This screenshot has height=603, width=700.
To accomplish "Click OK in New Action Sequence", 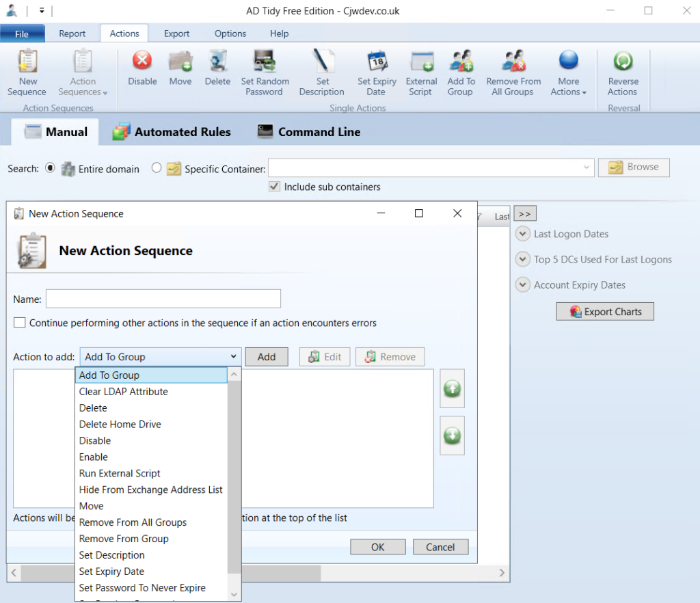I will click(x=377, y=547).
